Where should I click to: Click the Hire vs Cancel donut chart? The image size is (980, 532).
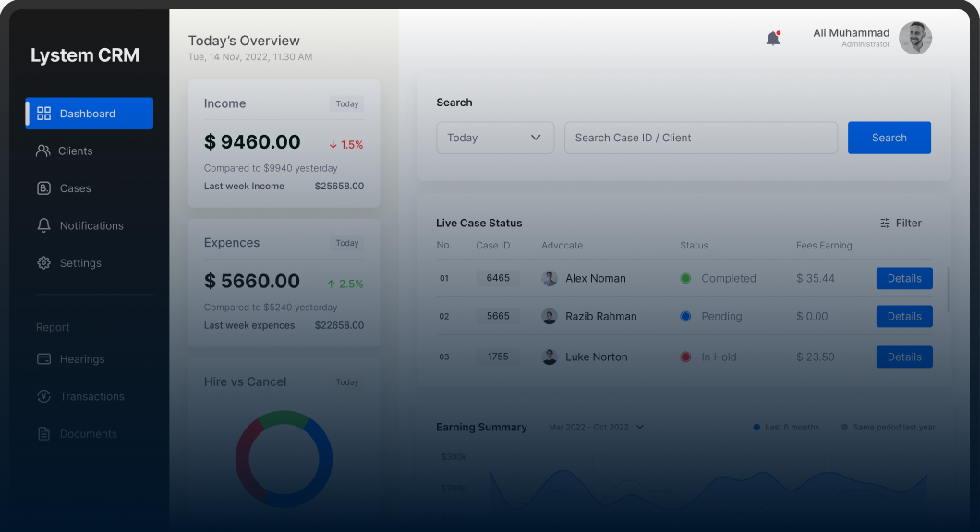pos(284,459)
